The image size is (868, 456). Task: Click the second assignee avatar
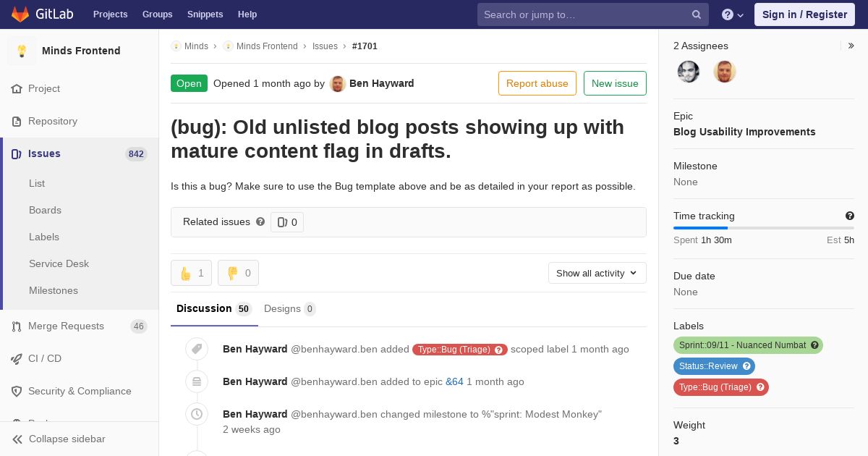click(x=725, y=71)
